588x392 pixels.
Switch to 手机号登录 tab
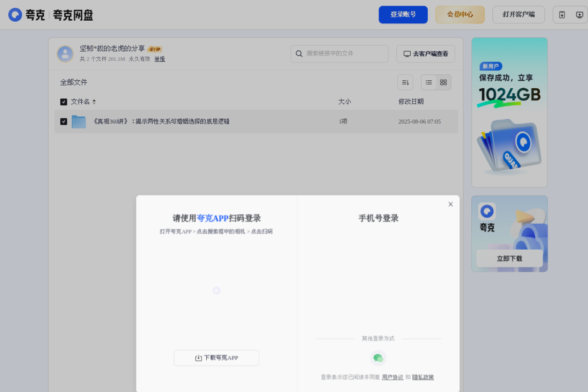[378, 218]
